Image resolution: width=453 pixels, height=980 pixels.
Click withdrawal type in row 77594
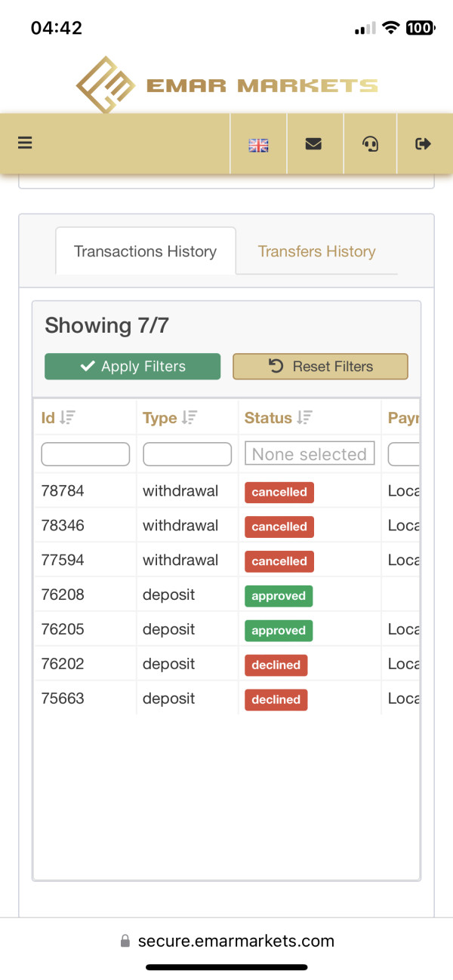[x=180, y=561]
